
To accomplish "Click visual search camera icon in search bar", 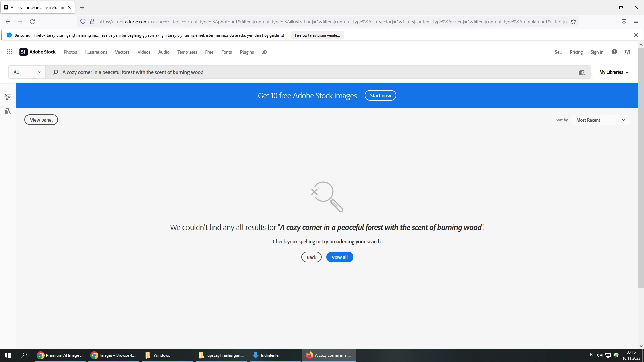I will pyautogui.click(x=582, y=72).
